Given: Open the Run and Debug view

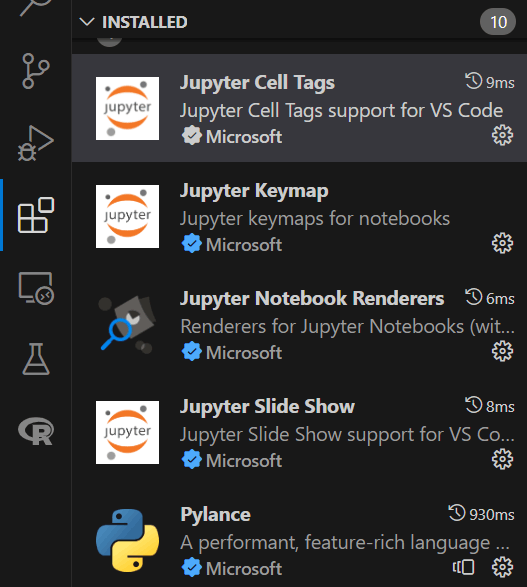Looking at the screenshot, I should 36,143.
